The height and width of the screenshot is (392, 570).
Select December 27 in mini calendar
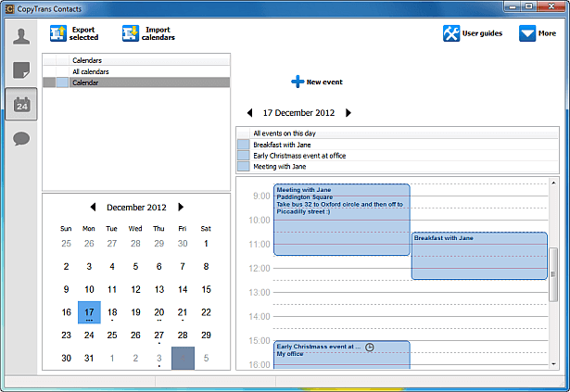click(158, 335)
